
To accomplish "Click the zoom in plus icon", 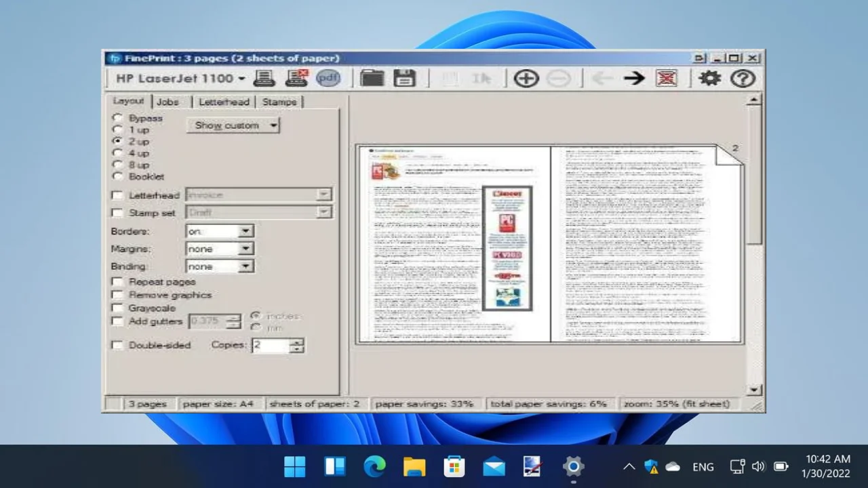I will tap(526, 79).
